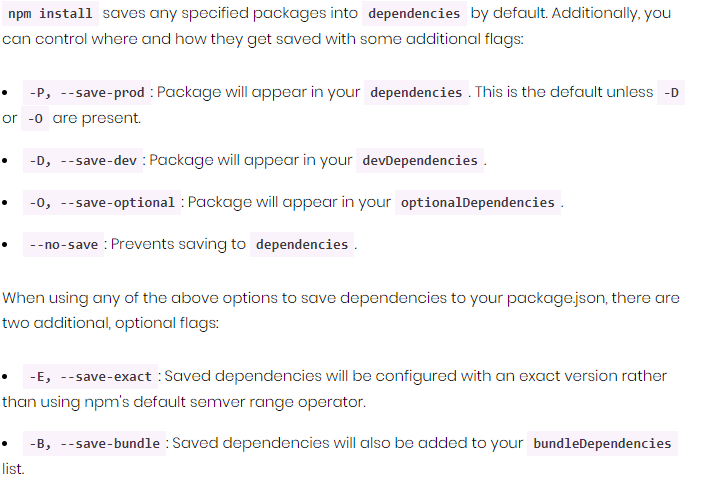Click 'dependencies' code tag in first paragraph

coord(414,14)
